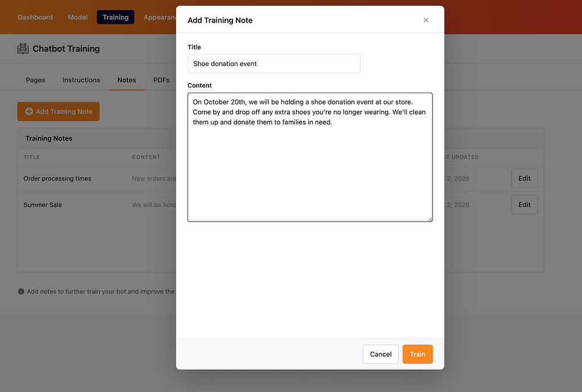Click the date in Summer Sale row
This screenshot has width=582, height=392.
pos(457,205)
